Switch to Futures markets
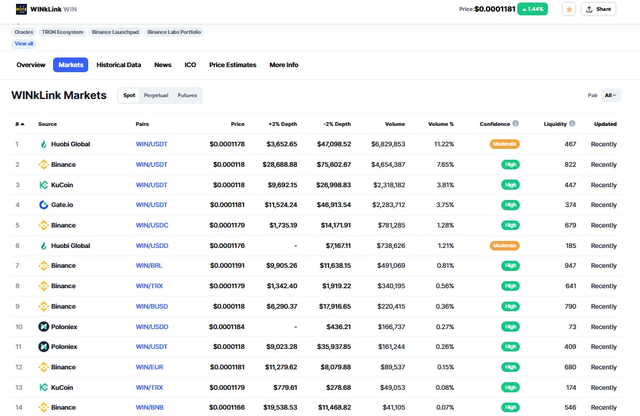Viewport: 640px width, 416px height. point(187,96)
